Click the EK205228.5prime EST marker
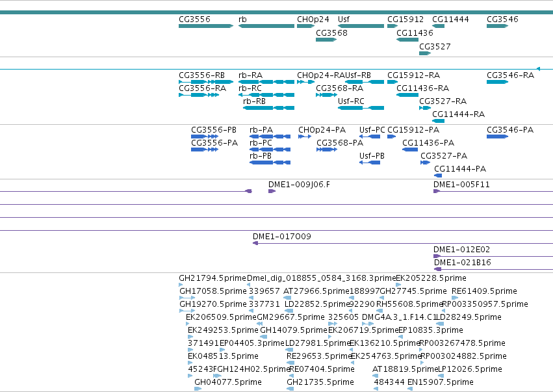Viewport: 553px width, 392px height. 398,285
